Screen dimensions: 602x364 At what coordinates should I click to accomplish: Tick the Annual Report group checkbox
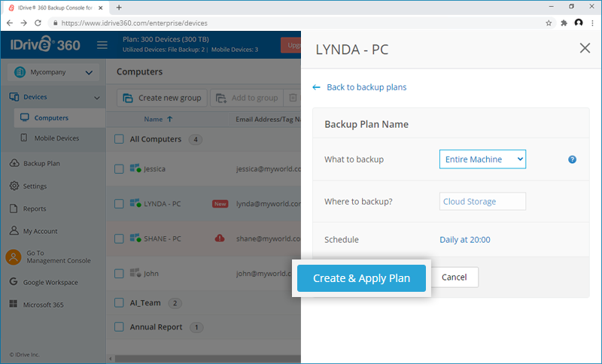coord(119,327)
